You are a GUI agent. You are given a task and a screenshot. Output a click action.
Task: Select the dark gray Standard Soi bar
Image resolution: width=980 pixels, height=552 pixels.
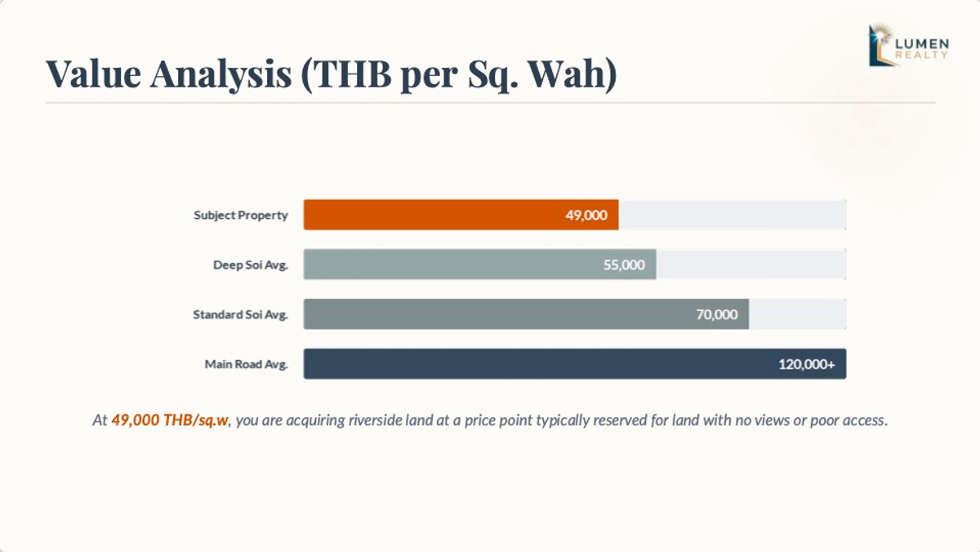[490, 314]
